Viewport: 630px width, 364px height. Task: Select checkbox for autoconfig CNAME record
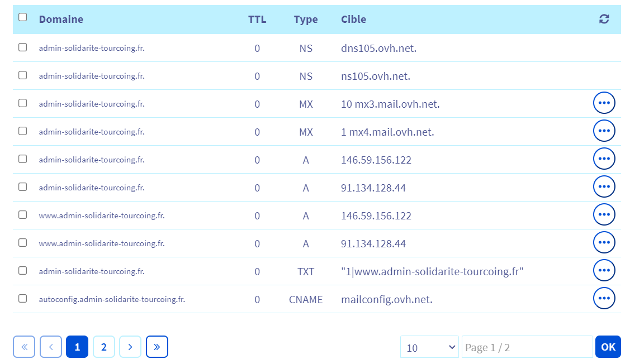point(23,299)
